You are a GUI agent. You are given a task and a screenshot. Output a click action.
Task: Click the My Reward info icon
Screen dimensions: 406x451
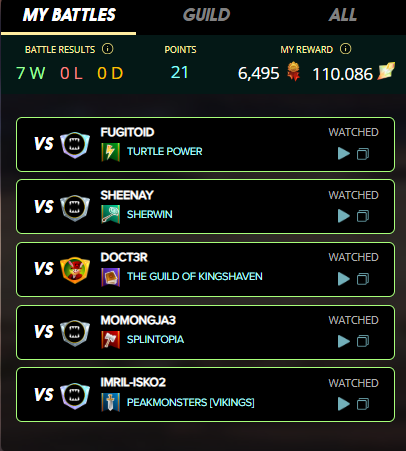(345, 49)
